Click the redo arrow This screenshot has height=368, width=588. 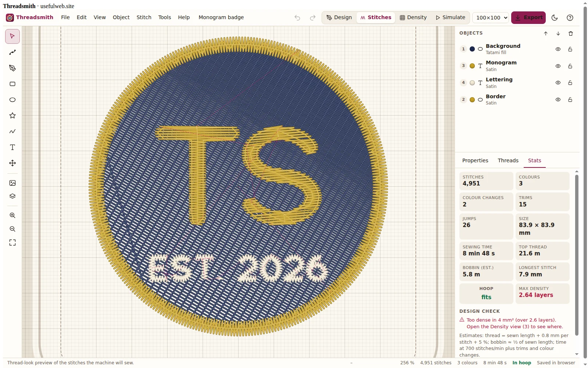(312, 18)
